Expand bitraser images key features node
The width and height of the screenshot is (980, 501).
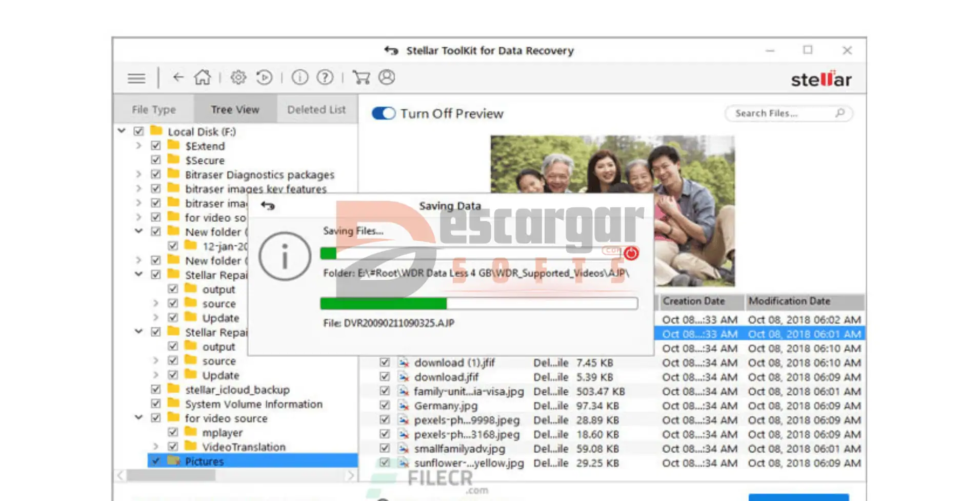[x=138, y=188]
